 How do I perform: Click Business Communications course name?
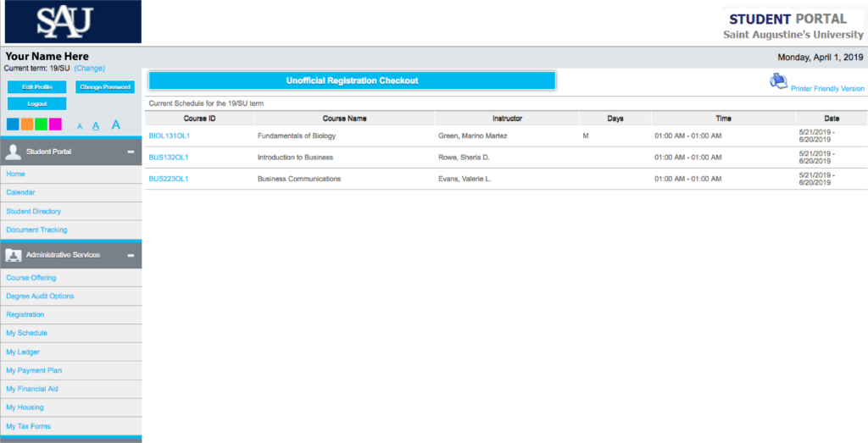(x=299, y=179)
